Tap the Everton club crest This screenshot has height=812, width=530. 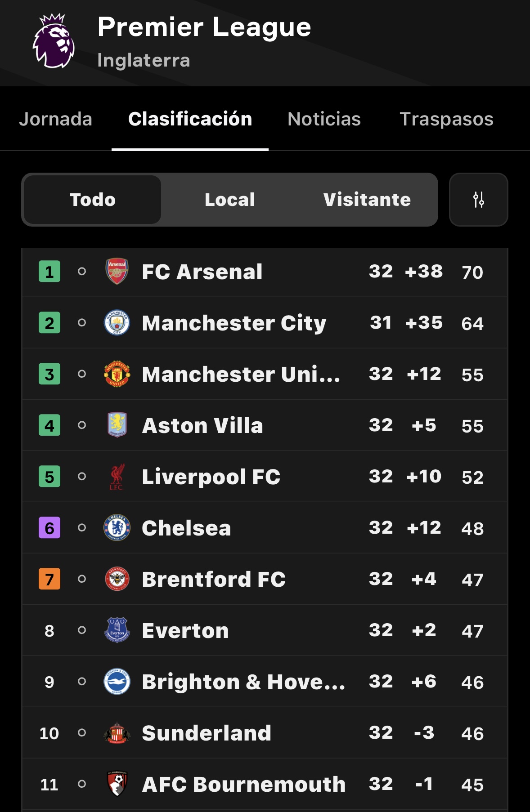(x=117, y=630)
